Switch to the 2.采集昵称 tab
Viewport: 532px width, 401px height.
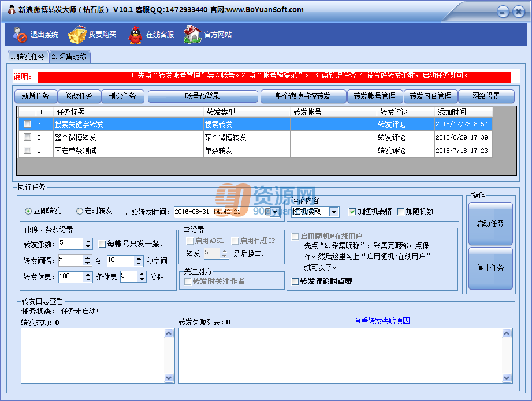coord(69,57)
